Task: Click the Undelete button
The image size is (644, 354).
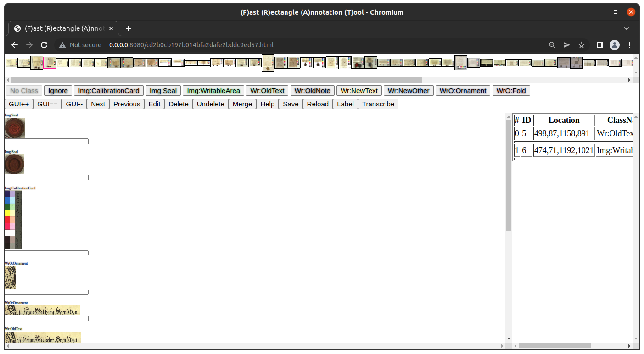Action: coord(211,104)
